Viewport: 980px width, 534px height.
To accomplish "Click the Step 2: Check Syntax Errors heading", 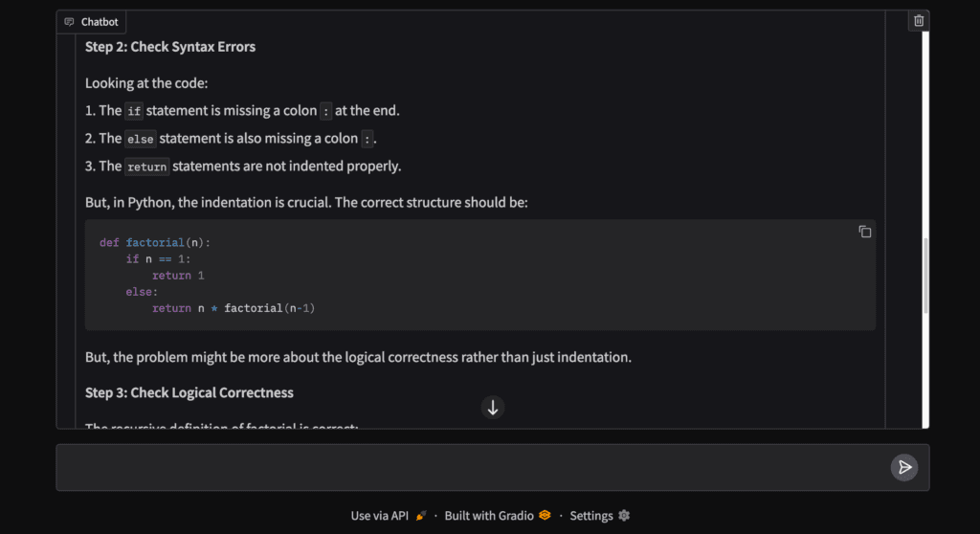I will [170, 47].
